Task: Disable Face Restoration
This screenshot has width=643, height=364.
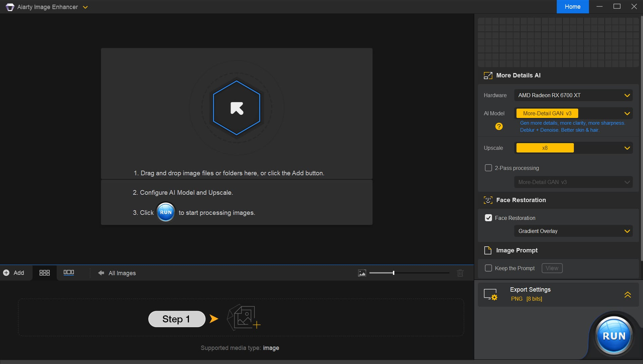Action: pyautogui.click(x=489, y=218)
